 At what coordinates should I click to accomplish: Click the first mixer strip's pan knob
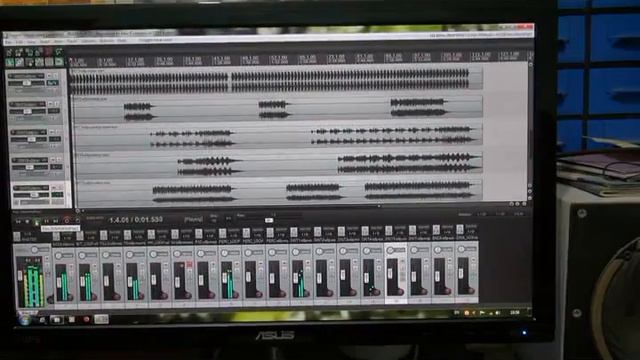click(x=58, y=256)
